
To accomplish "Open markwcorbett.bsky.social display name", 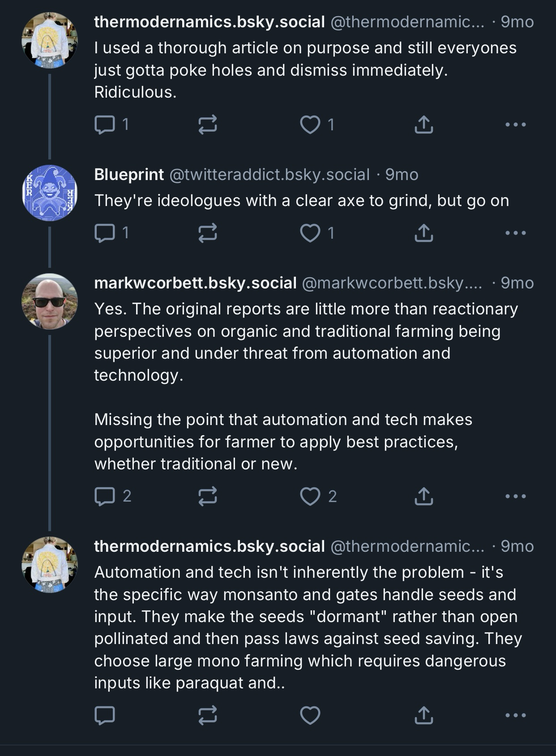I will tap(195, 283).
